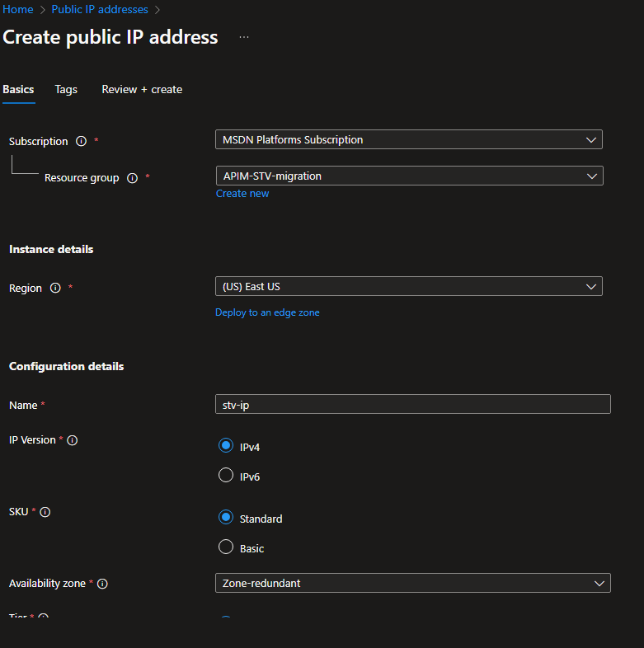
Task: Open the ellipsis menu beside the page title
Action: 244,37
